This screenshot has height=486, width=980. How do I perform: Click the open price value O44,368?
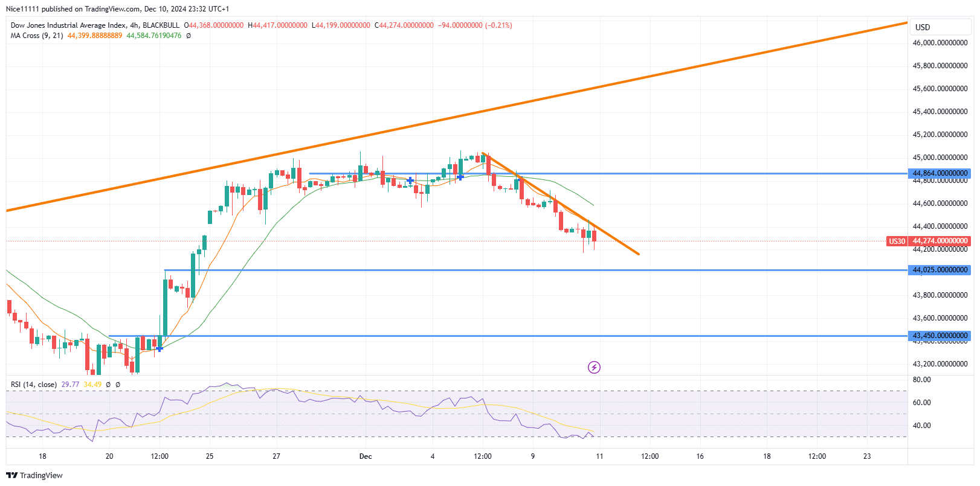click(x=214, y=25)
